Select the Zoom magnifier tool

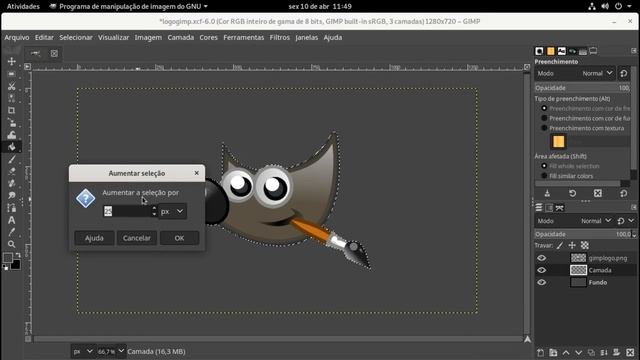point(11,244)
